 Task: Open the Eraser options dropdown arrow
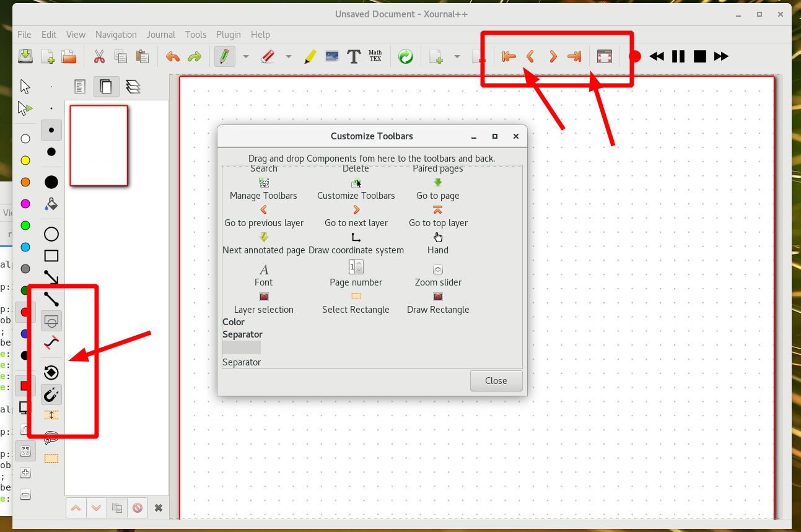coord(289,56)
